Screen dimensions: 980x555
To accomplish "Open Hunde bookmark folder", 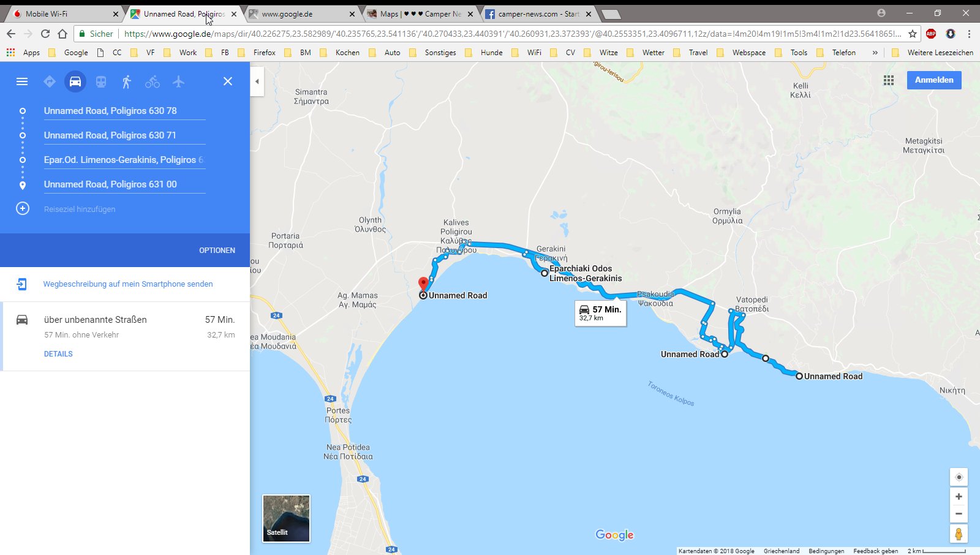I will tap(484, 53).
